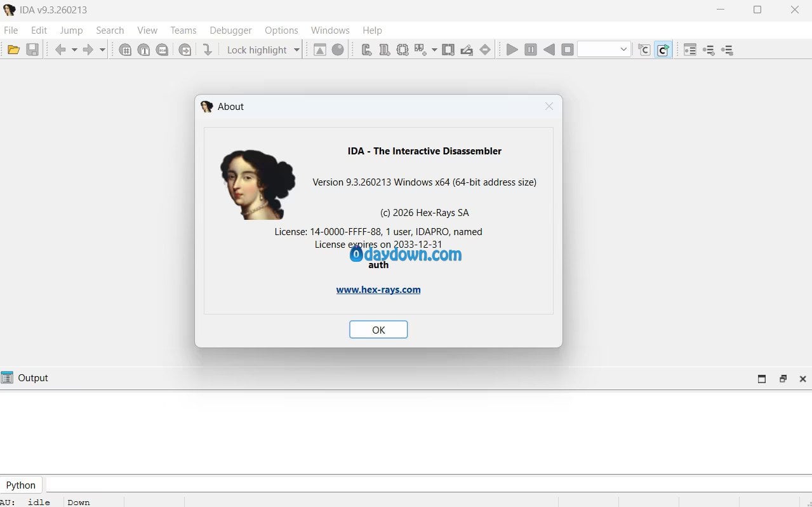Click the text search 'T' toolbar icon
Viewport: 812px width, 507px height.
point(144,50)
